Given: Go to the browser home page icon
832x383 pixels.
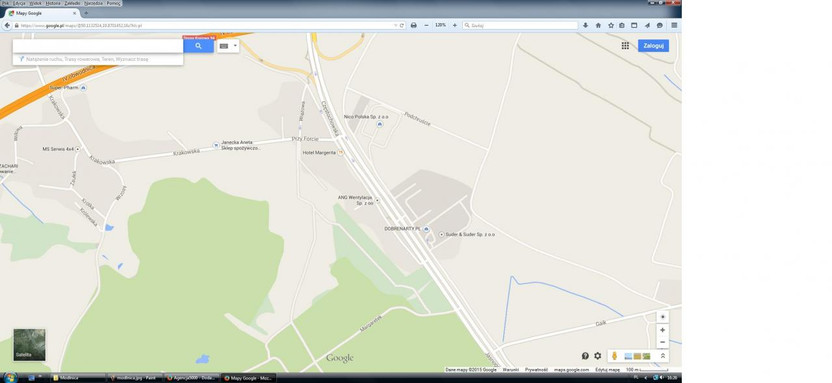Looking at the screenshot, I should [598, 25].
